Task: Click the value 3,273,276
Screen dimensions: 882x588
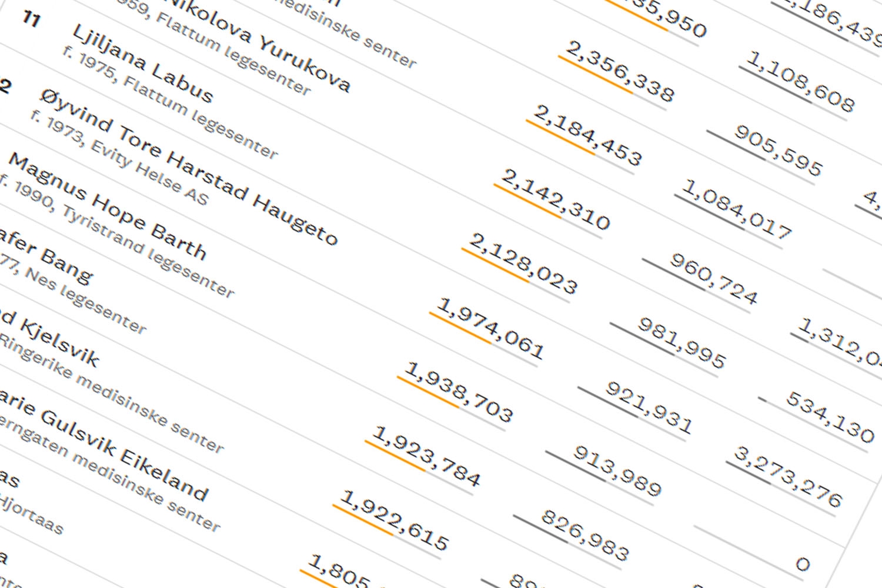Action: 788,477
